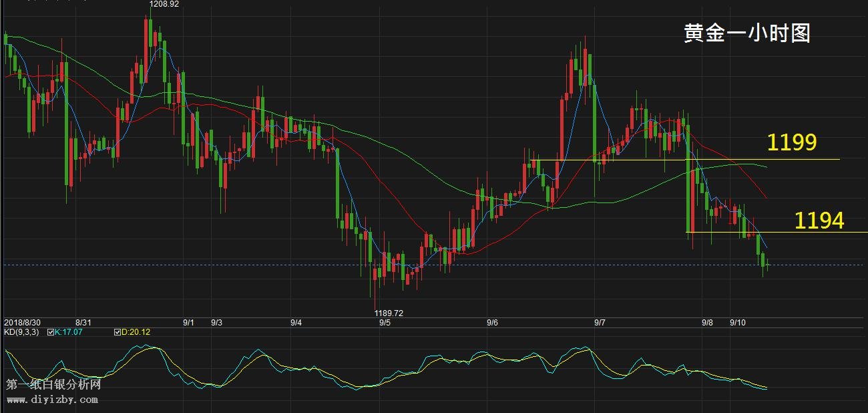Select the 9/10 date label

pos(738,322)
